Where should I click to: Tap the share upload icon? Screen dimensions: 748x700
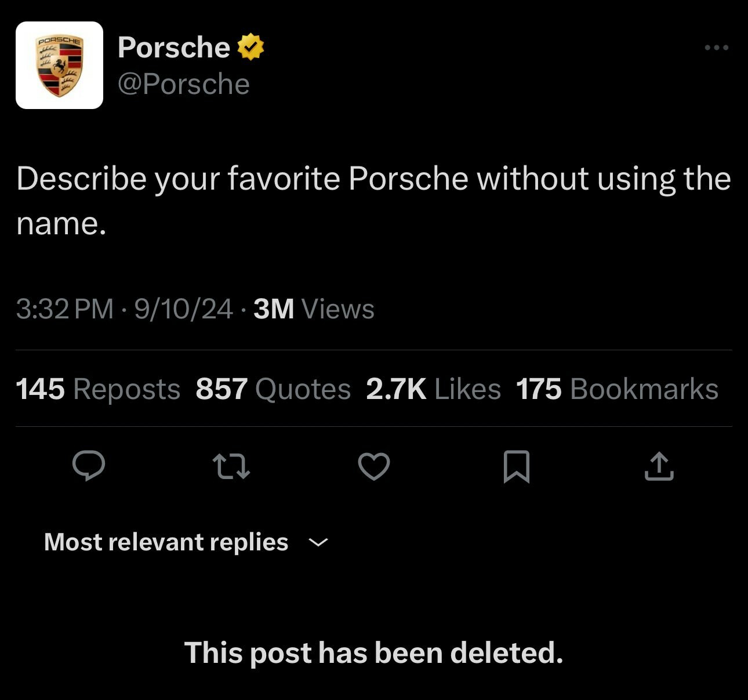pos(659,466)
